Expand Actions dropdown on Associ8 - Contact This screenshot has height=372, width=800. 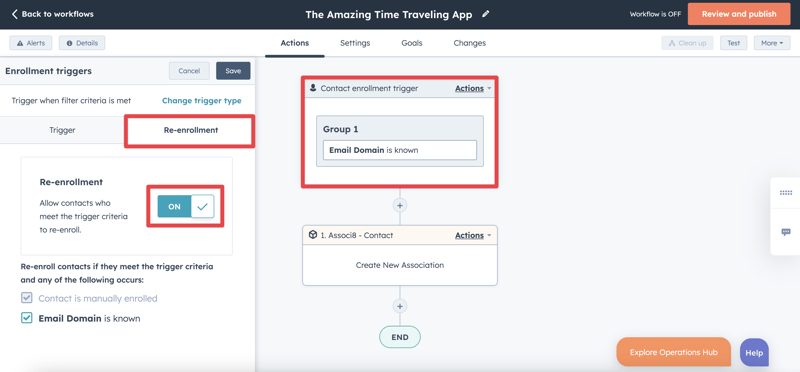tap(473, 235)
